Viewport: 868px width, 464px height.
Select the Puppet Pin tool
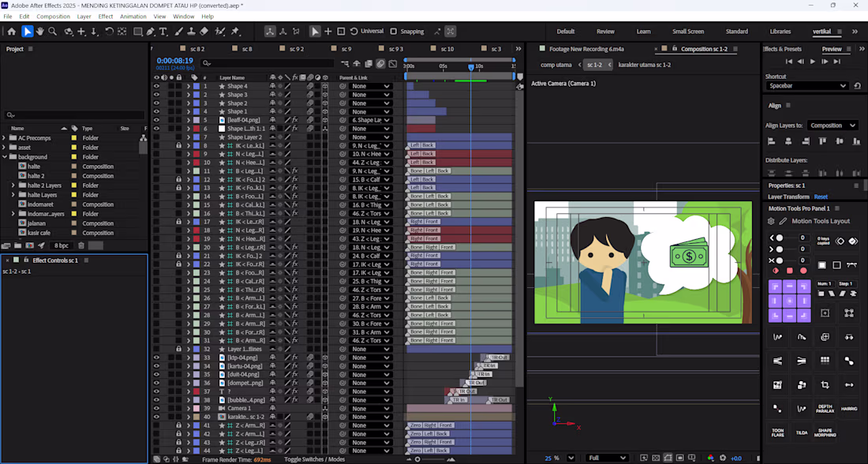tap(236, 32)
